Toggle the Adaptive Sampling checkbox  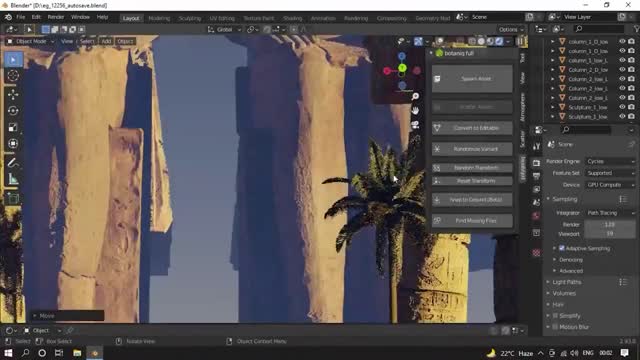pos(562,248)
